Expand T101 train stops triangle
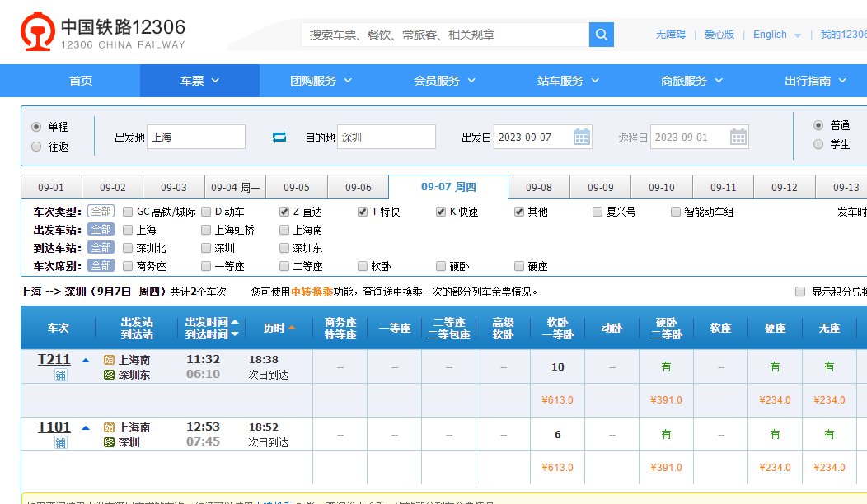This screenshot has height=504, width=867. [86, 427]
